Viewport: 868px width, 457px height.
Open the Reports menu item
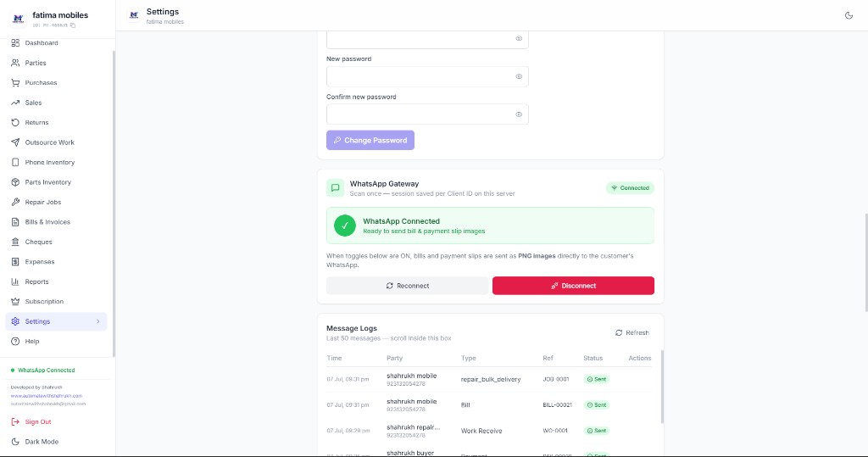tap(56, 281)
